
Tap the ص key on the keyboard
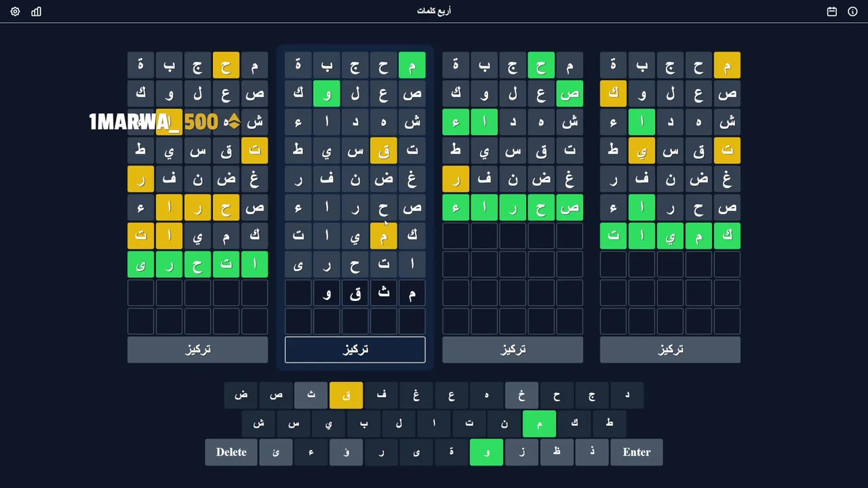276,395
